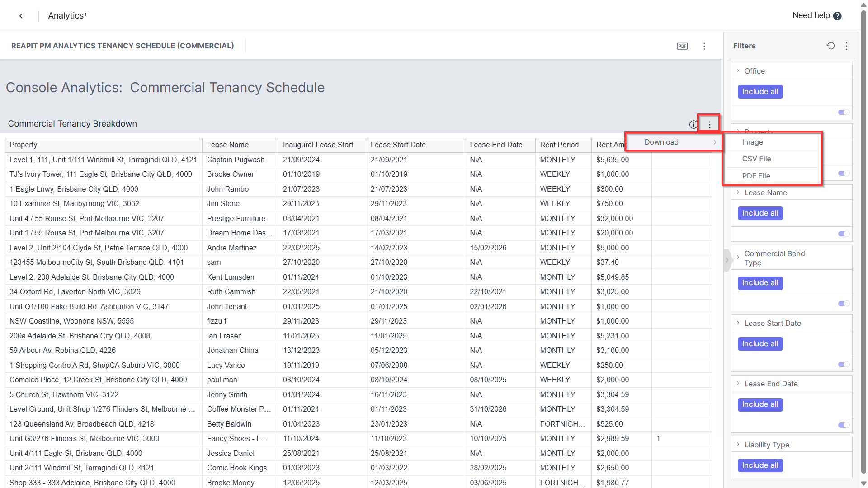The height and width of the screenshot is (488, 868).
Task: Show widget info icon for Commercial Tenancy Breakdown
Action: click(693, 125)
